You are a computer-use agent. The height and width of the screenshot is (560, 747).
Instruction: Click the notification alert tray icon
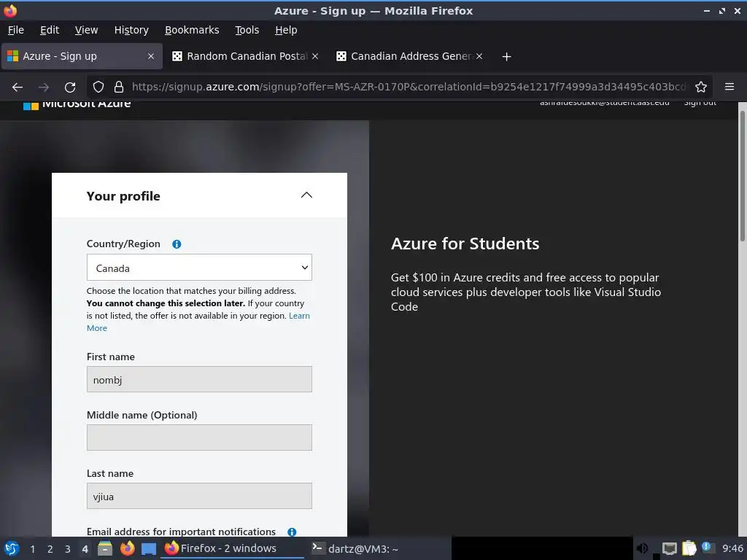[x=707, y=547]
